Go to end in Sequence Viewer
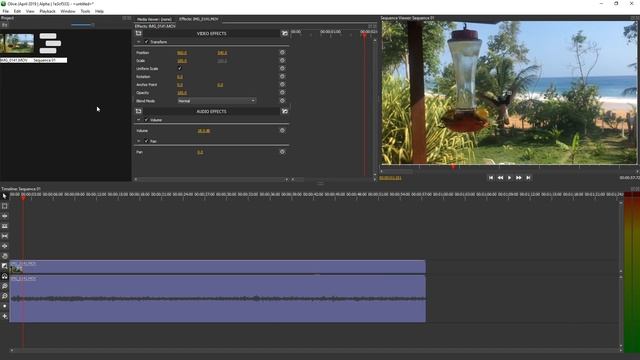This screenshot has height=360, width=640. pos(528,178)
